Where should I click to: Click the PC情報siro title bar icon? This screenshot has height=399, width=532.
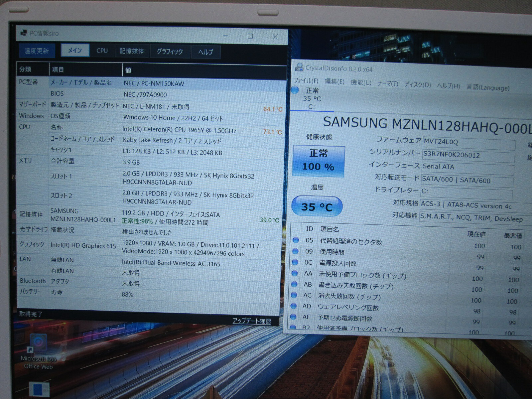(x=24, y=33)
